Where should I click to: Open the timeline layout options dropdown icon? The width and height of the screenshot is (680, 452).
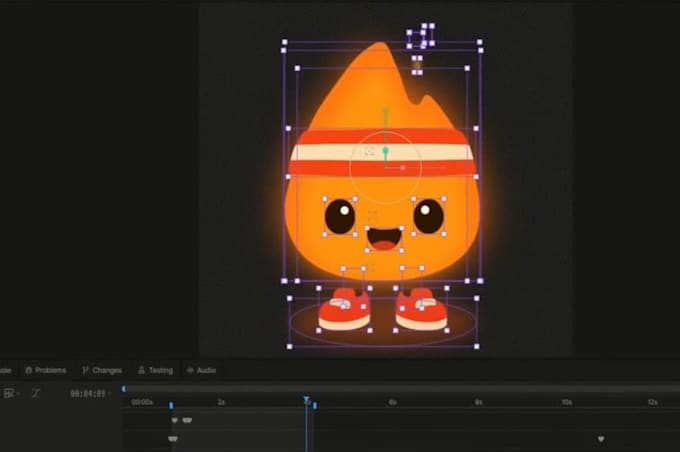coord(11,393)
